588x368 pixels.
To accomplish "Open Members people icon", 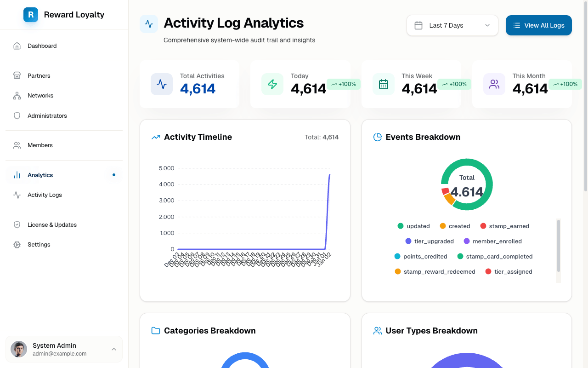I will pyautogui.click(x=17, y=145).
